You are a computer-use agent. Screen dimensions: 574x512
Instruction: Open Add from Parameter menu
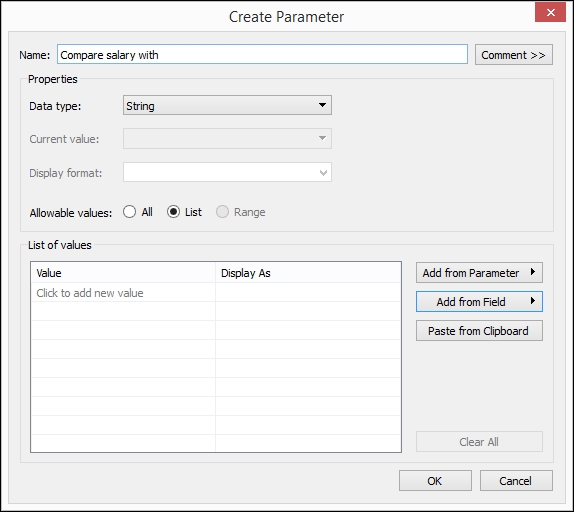point(479,273)
